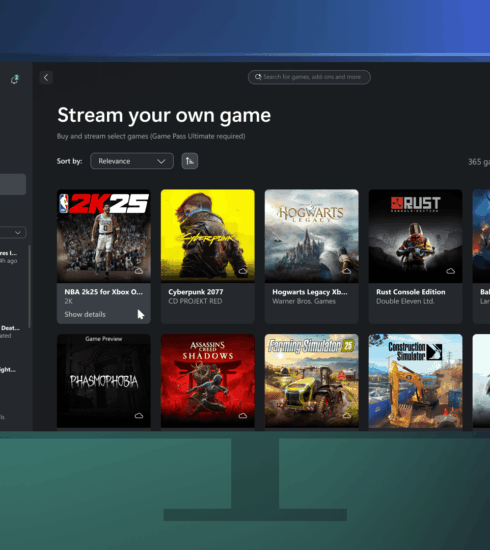Click the cloud icon on NBA 2K25 cover
Image resolution: width=490 pixels, height=550 pixels.
pos(139,271)
